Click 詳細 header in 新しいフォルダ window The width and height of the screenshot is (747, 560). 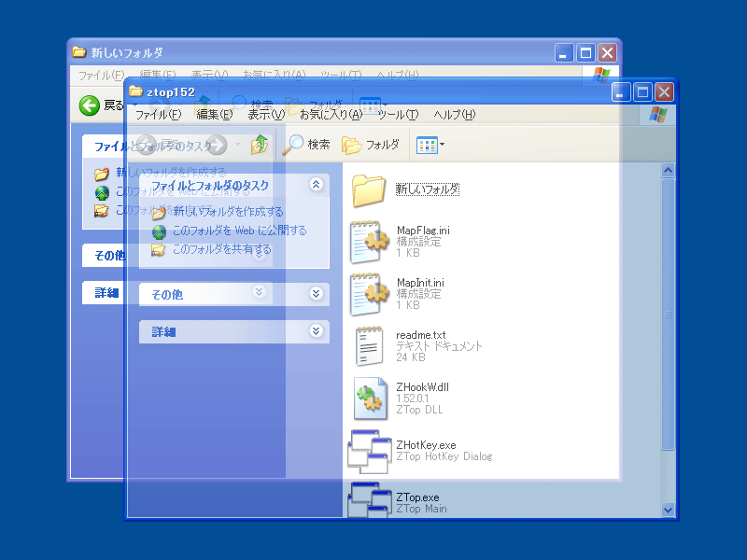(106, 292)
